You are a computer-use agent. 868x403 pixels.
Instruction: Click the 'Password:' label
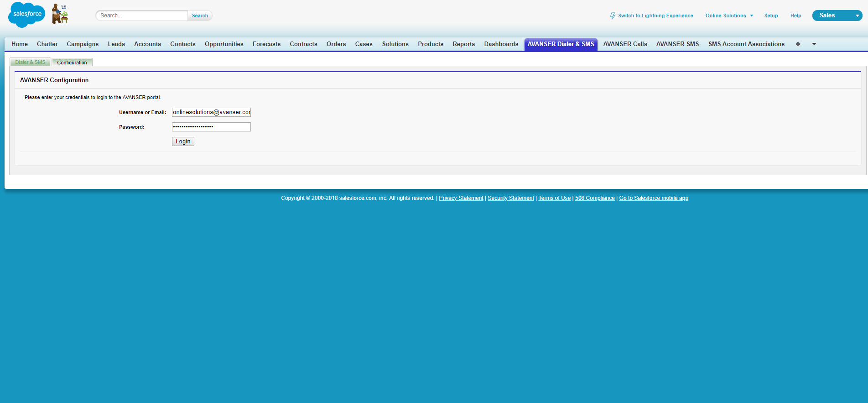[132, 127]
